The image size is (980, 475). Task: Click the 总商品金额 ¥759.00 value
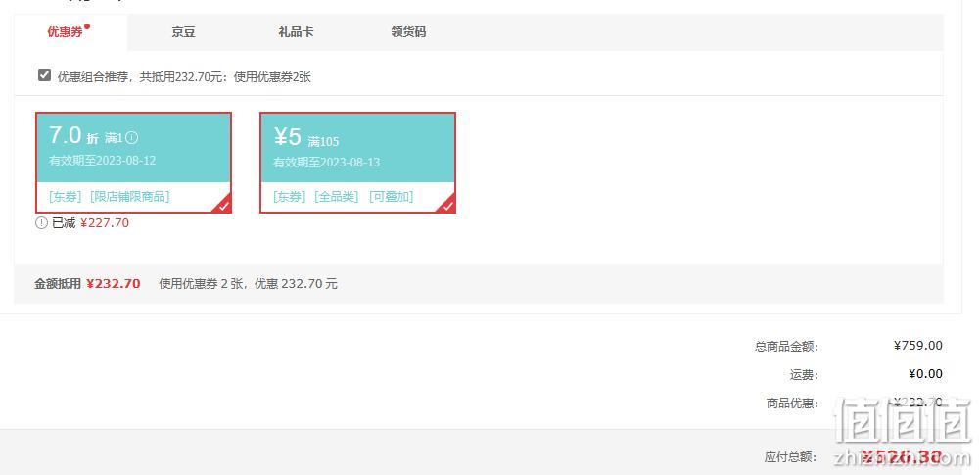tap(918, 346)
